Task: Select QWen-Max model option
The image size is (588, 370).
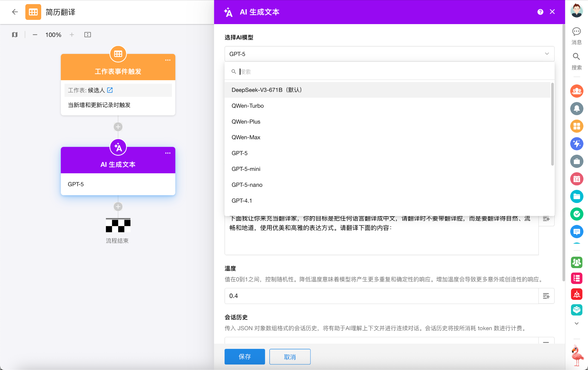Action: (246, 137)
